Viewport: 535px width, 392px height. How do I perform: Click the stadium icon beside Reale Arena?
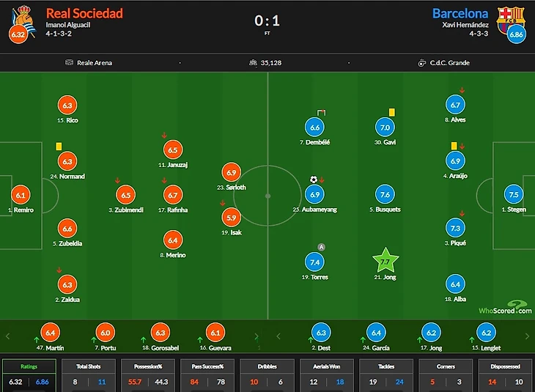[70, 62]
